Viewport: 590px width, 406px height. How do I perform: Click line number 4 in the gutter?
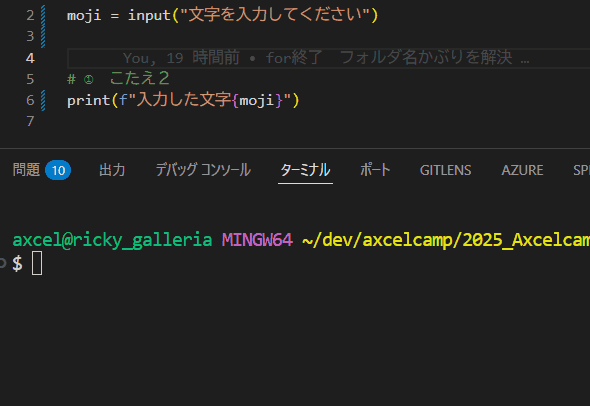click(x=30, y=58)
